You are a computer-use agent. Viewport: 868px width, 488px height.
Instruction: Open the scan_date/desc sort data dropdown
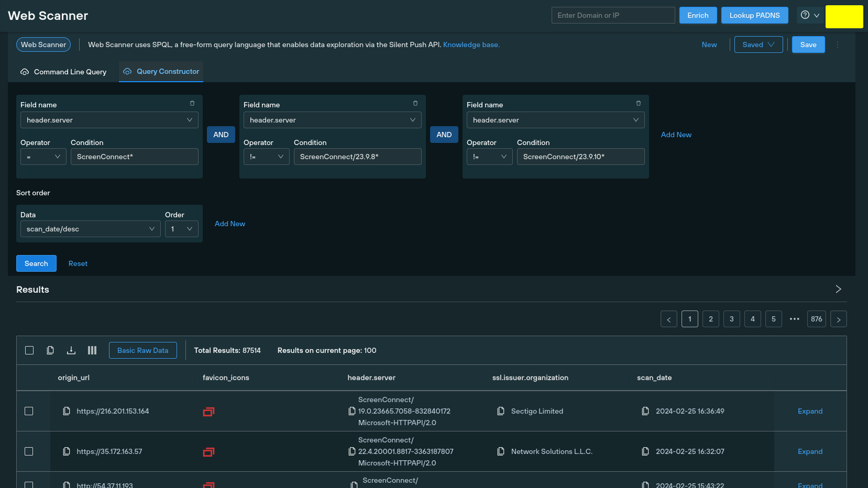tap(91, 229)
